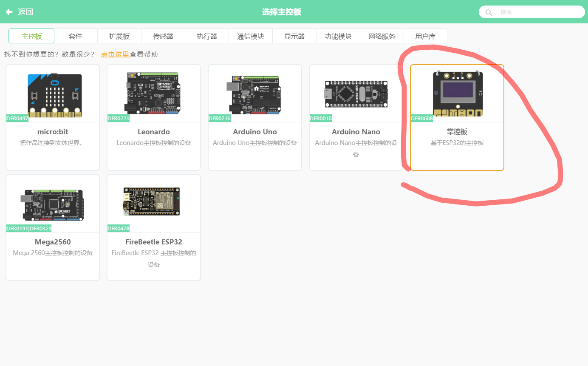Open the 显示器 tab
The width and height of the screenshot is (588, 366).
click(x=294, y=36)
